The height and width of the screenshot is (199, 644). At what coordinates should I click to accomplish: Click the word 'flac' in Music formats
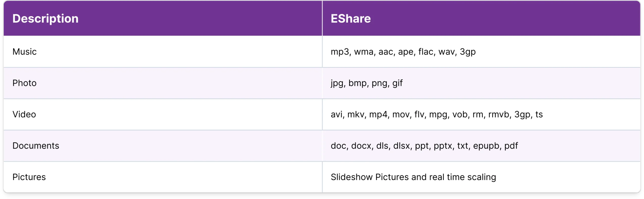(x=426, y=52)
